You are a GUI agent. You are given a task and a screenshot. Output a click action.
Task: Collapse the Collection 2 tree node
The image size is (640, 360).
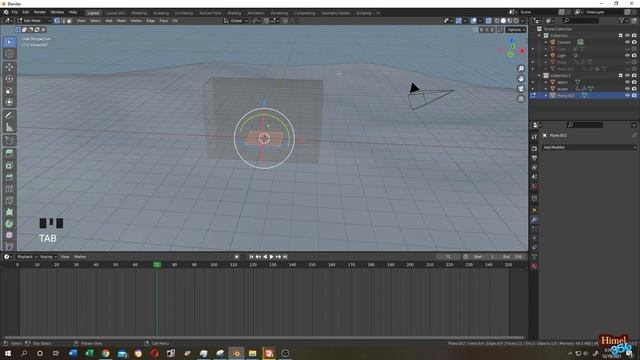pyautogui.click(x=540, y=76)
